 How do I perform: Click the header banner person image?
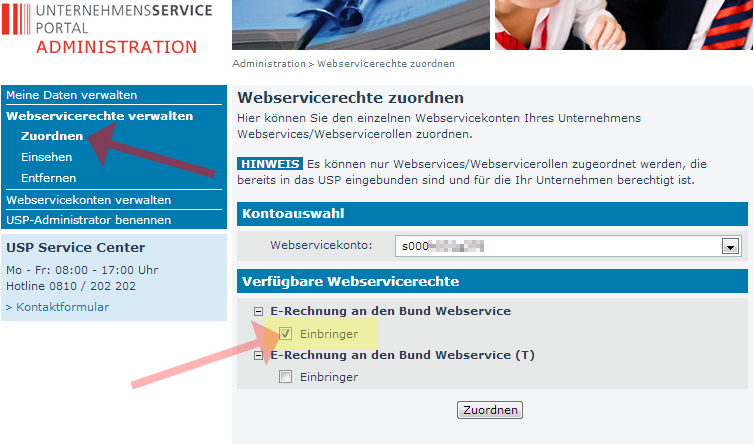pos(623,24)
